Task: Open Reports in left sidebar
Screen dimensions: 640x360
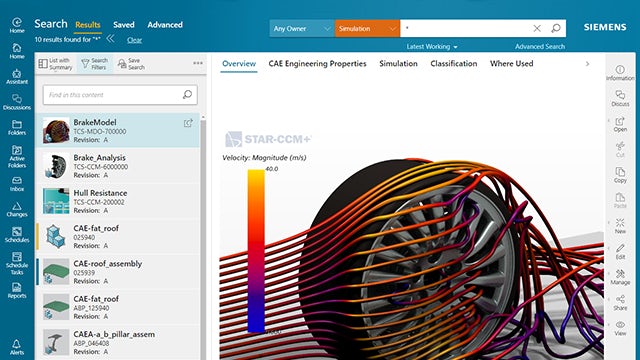Action: [x=17, y=291]
